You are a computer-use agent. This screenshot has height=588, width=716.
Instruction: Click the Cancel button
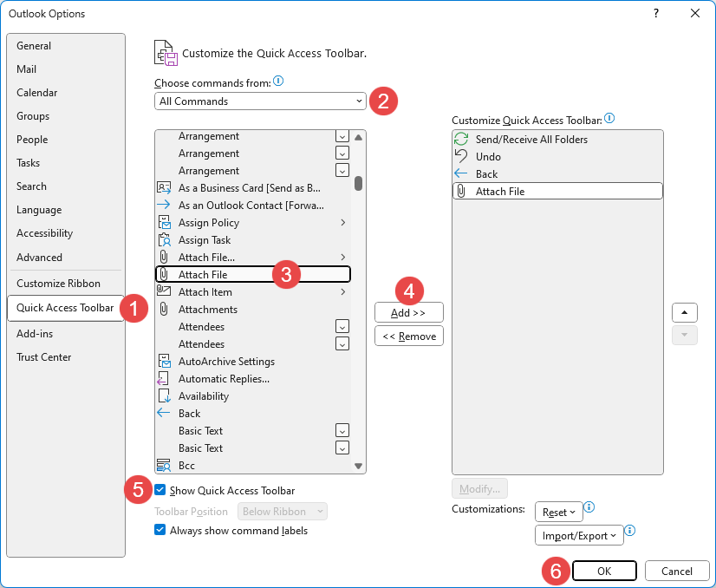point(677,572)
